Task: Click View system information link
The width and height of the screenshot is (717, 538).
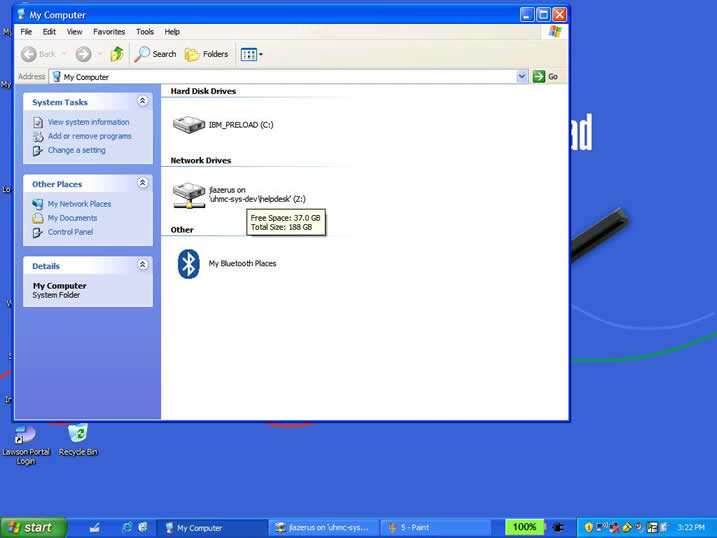Action: (x=88, y=122)
